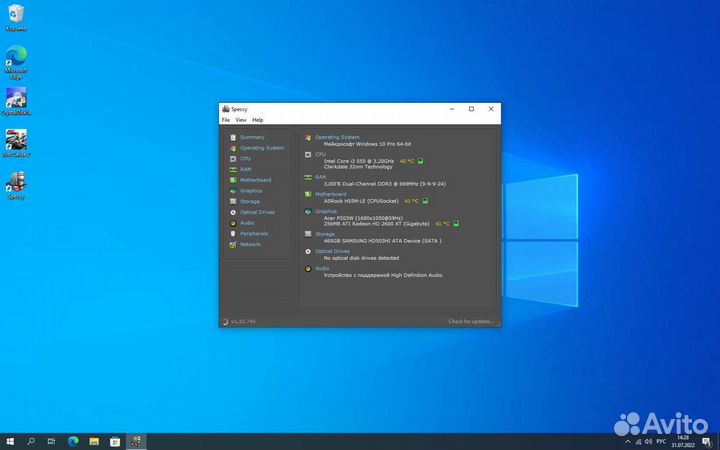Click the ASRock H55M-LE motherboard text
Image resolution: width=720 pixels, height=450 pixels.
[361, 201]
